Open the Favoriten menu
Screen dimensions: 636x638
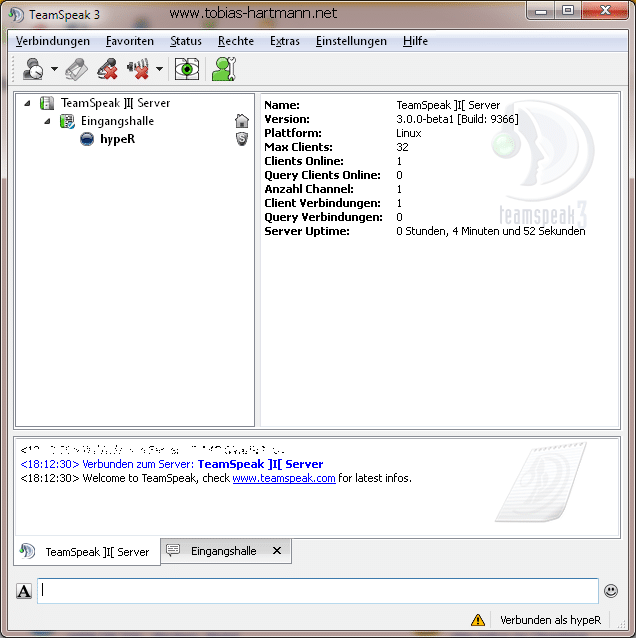[x=130, y=41]
